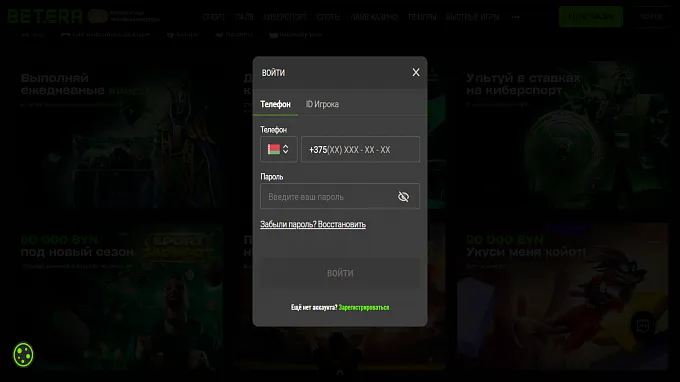Click the Введите ваш пароль field

[340, 196]
